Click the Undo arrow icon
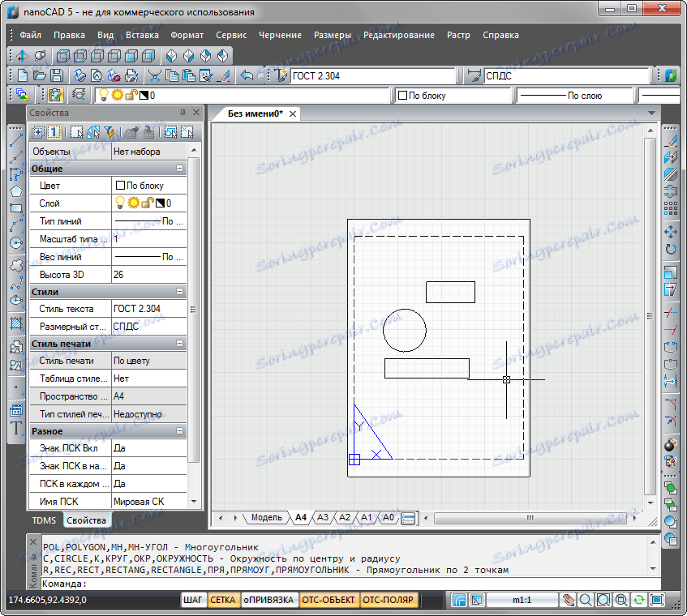The height and width of the screenshot is (616, 687). tap(247, 75)
